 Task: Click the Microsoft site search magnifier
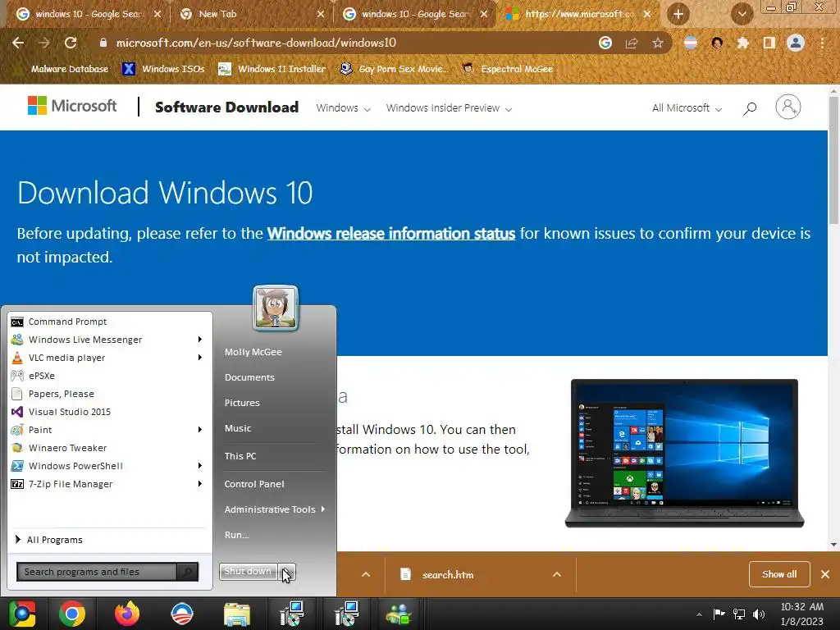click(x=750, y=108)
